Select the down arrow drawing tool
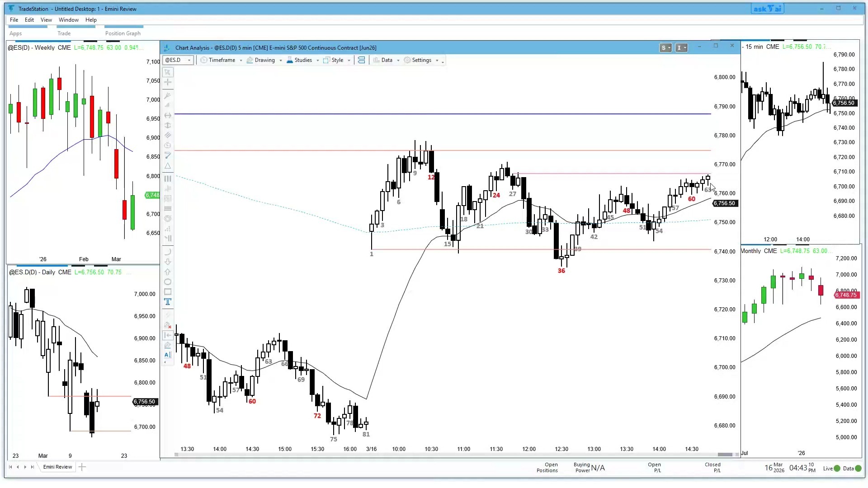 click(x=168, y=262)
